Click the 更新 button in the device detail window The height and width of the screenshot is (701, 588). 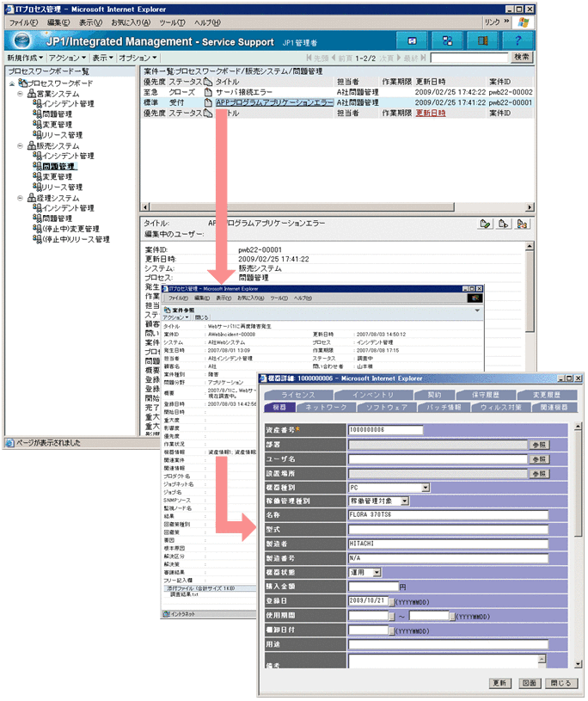(500, 683)
